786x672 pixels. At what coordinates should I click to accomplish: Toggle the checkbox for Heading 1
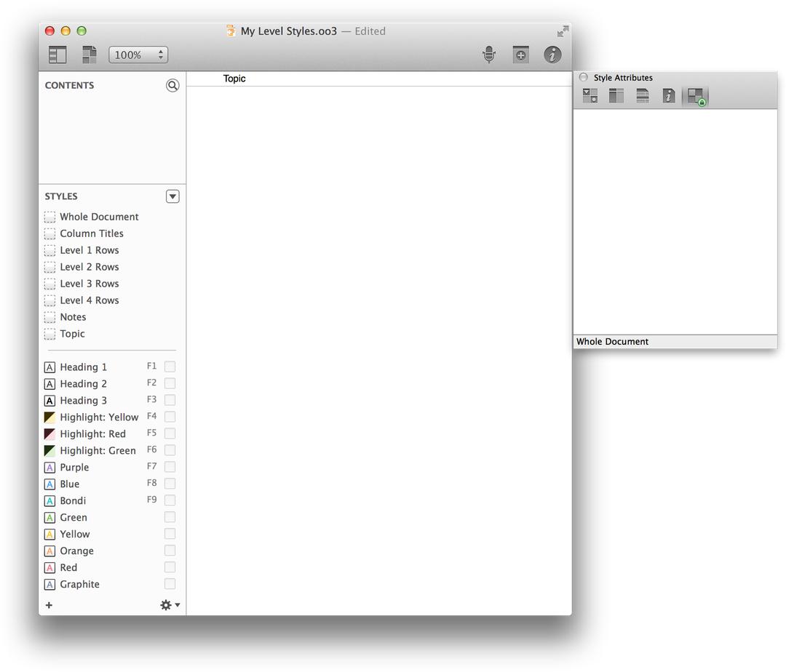170,367
